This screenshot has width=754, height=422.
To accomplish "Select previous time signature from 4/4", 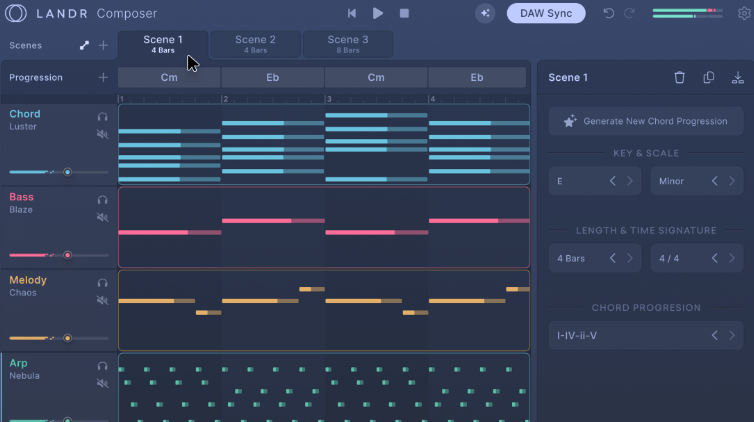I will (715, 259).
